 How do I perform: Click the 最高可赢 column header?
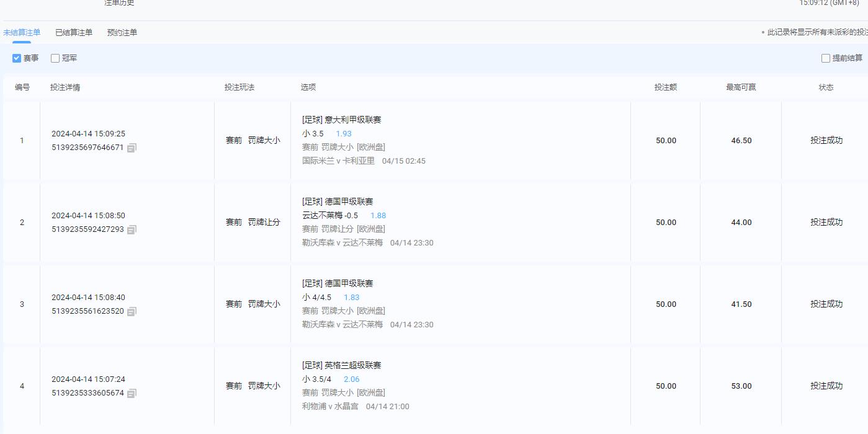(741, 87)
